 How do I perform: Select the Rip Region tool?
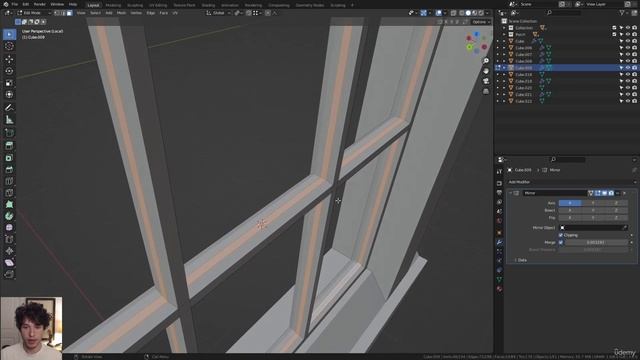pos(9,274)
